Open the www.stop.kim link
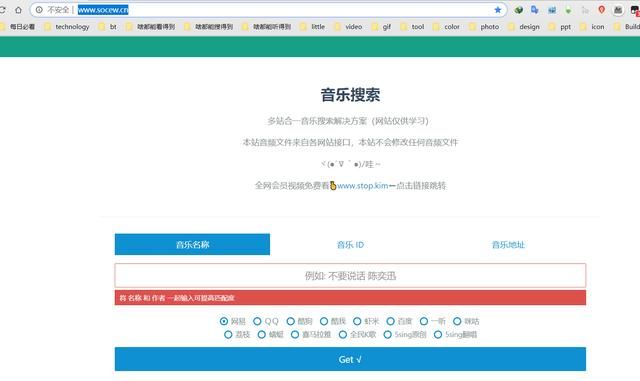The width and height of the screenshot is (640, 381). (362, 186)
